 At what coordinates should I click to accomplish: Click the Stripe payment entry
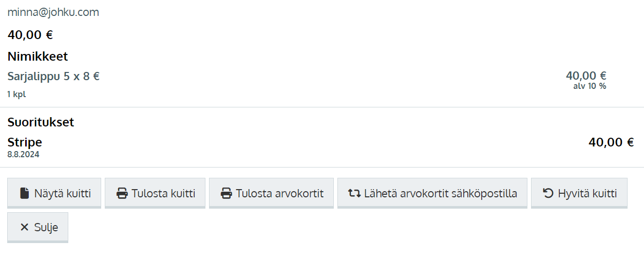[25, 142]
